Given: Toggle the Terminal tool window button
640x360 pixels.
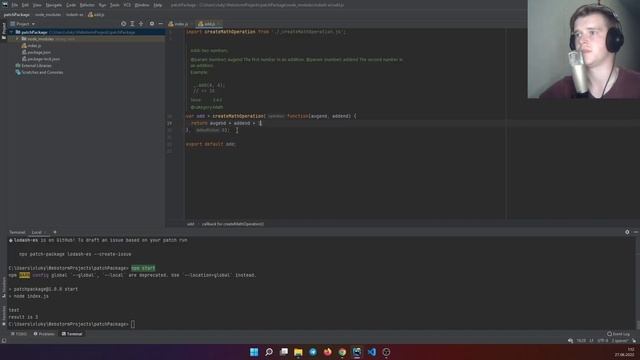Looking at the screenshot, I should [x=72, y=334].
